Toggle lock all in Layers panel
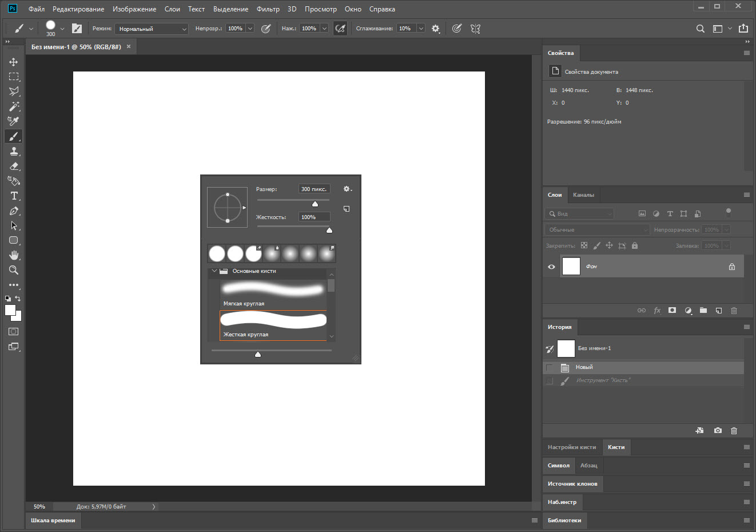 (x=635, y=245)
